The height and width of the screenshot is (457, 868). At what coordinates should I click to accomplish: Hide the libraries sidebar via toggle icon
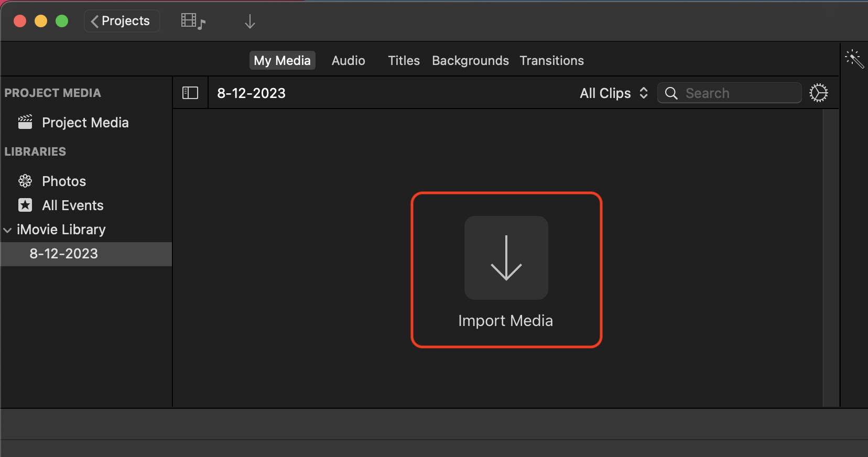coord(190,93)
